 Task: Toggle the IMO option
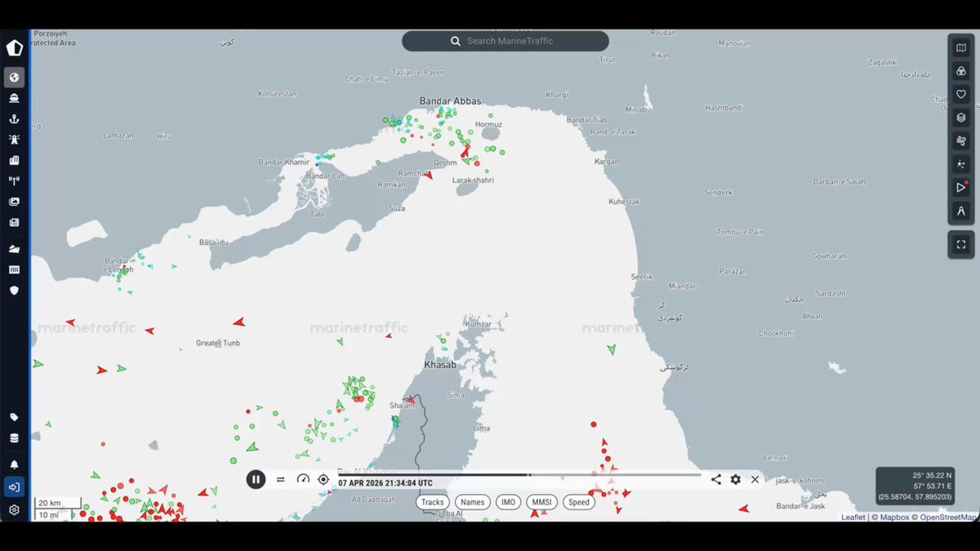tap(508, 502)
